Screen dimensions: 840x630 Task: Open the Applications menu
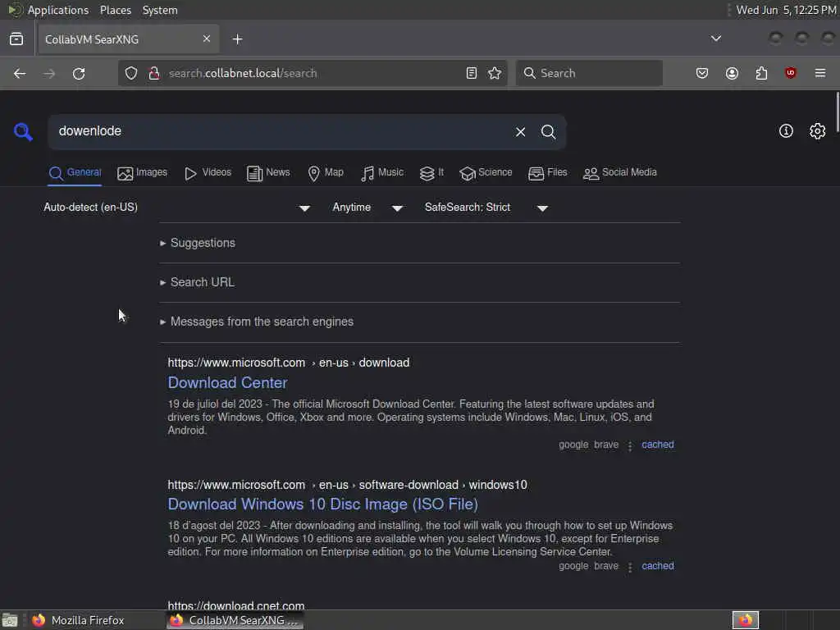click(49, 10)
